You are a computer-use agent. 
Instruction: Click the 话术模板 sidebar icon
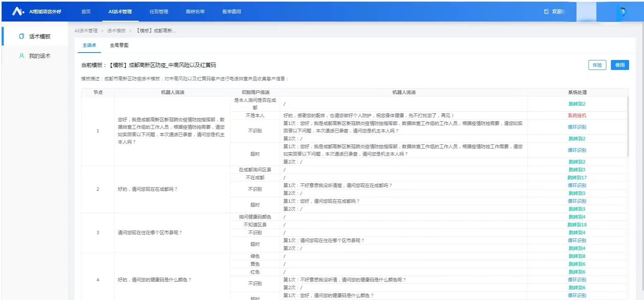click(x=22, y=36)
